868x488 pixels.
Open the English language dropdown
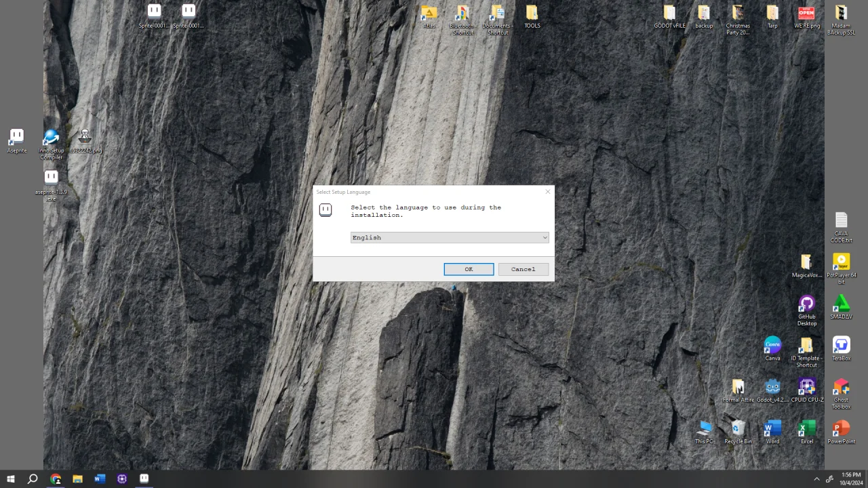coord(450,237)
